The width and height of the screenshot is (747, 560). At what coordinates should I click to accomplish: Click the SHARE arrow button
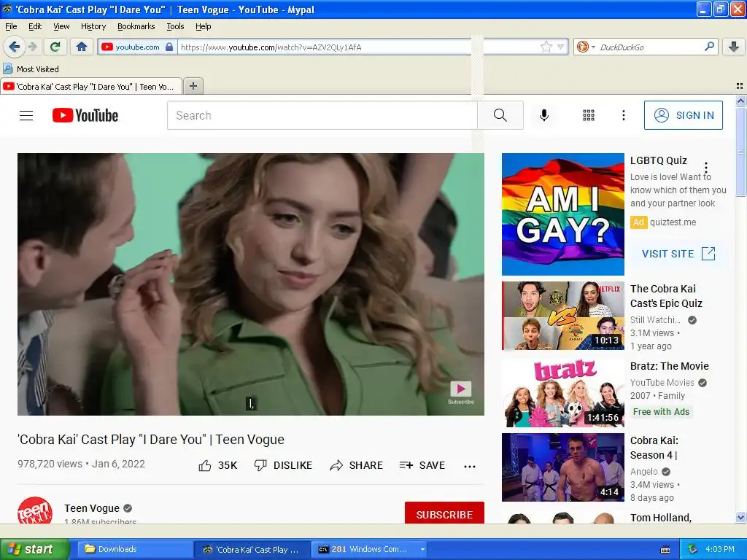pos(356,465)
